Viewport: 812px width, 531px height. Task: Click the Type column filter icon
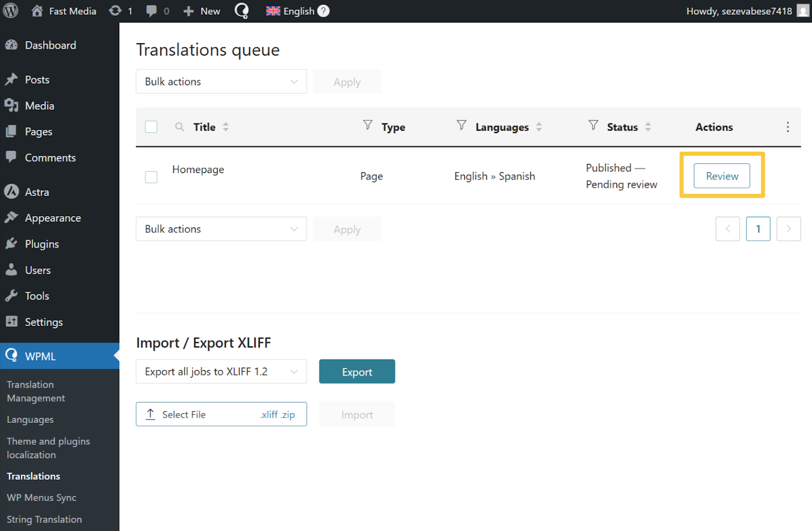(368, 125)
